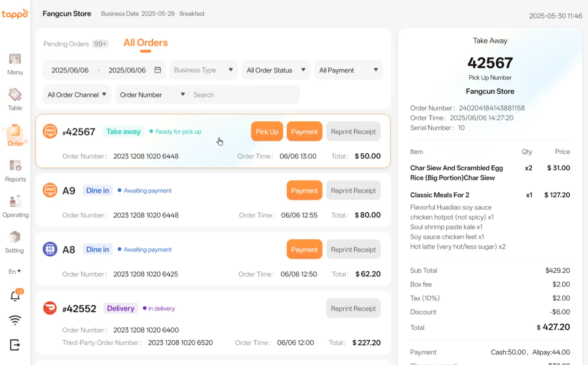
Task: Open the All Payment filter dropdown
Action: 348,70
